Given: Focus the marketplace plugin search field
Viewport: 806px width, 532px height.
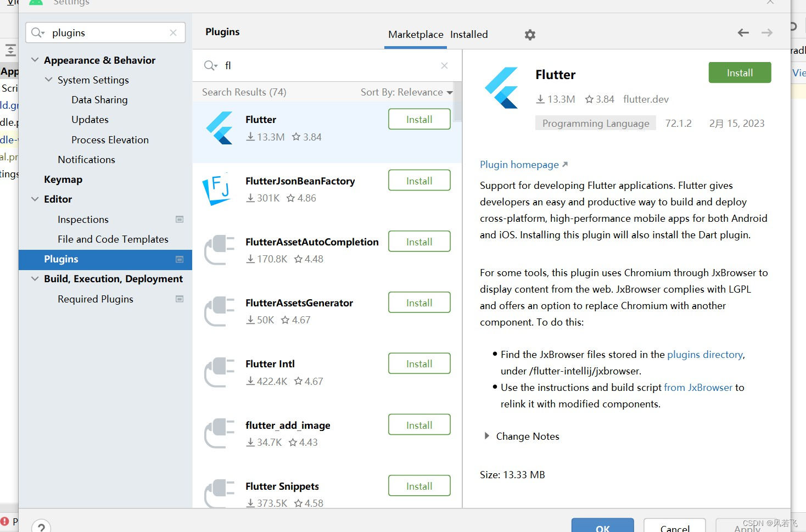Looking at the screenshot, I should pyautogui.click(x=327, y=65).
